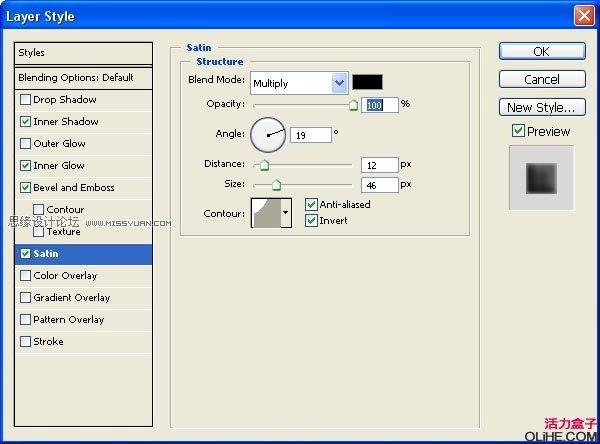Viewport: 600px width, 444px height.
Task: Check the Contour sub-option checkbox
Action: click(38, 209)
